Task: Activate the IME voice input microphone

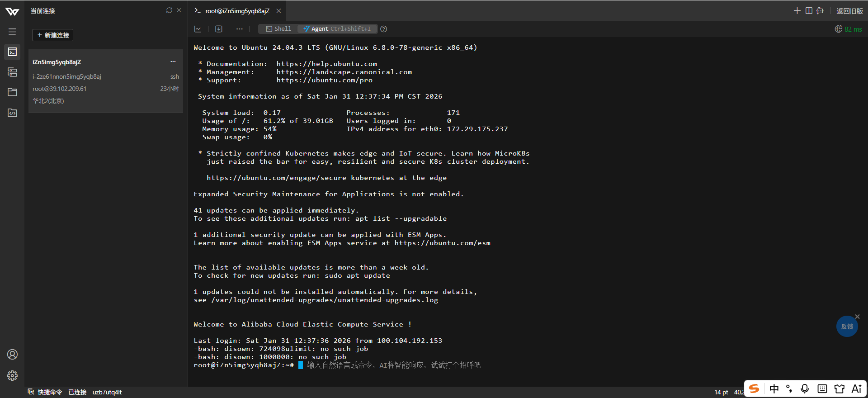Action: pyautogui.click(x=805, y=389)
